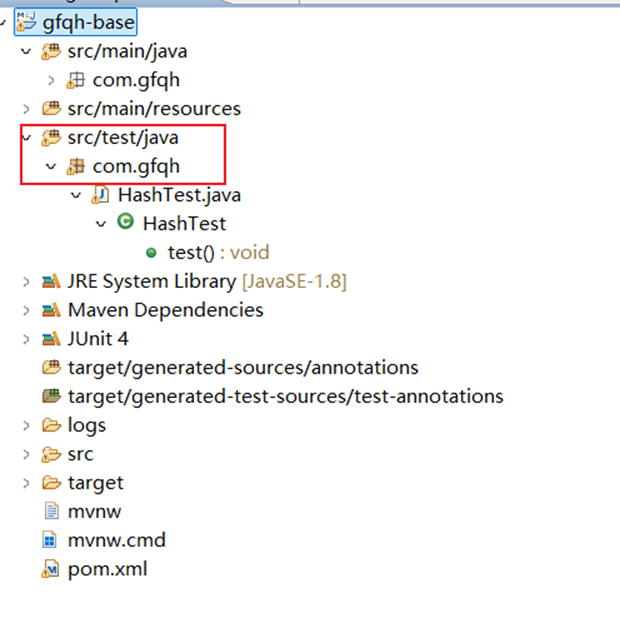The image size is (620, 633).
Task: Expand the JRE System Library node
Action: point(26,282)
